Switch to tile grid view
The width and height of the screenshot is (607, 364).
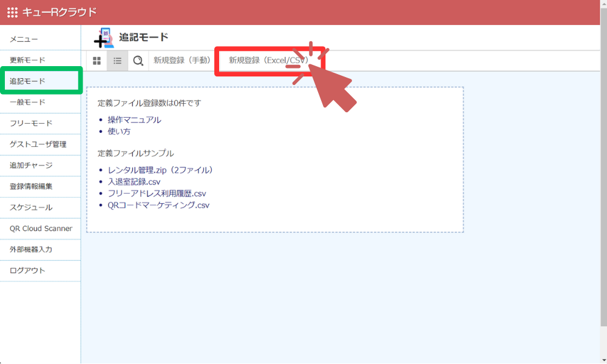pyautogui.click(x=97, y=61)
